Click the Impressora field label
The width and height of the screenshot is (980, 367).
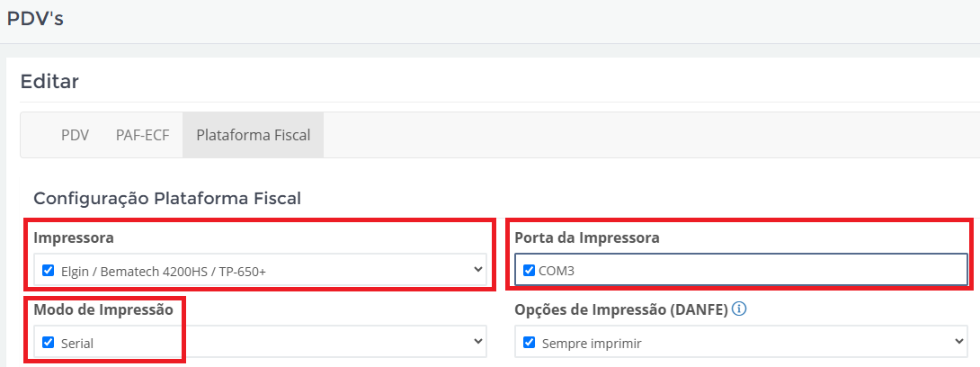tap(74, 237)
